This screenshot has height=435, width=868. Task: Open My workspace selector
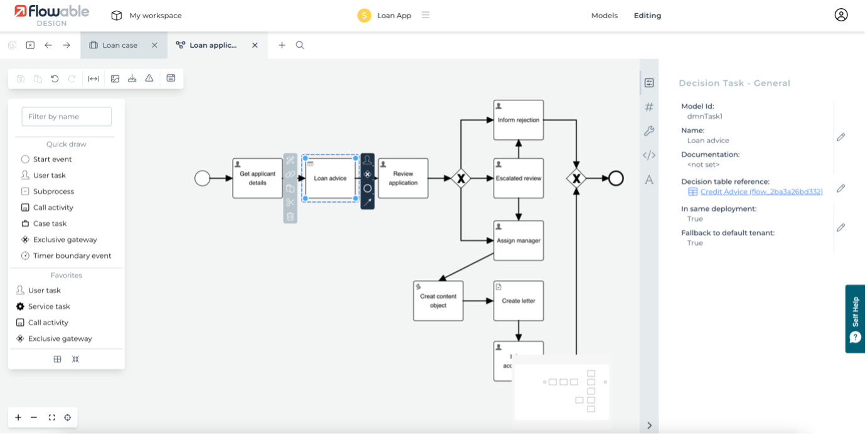click(x=147, y=16)
